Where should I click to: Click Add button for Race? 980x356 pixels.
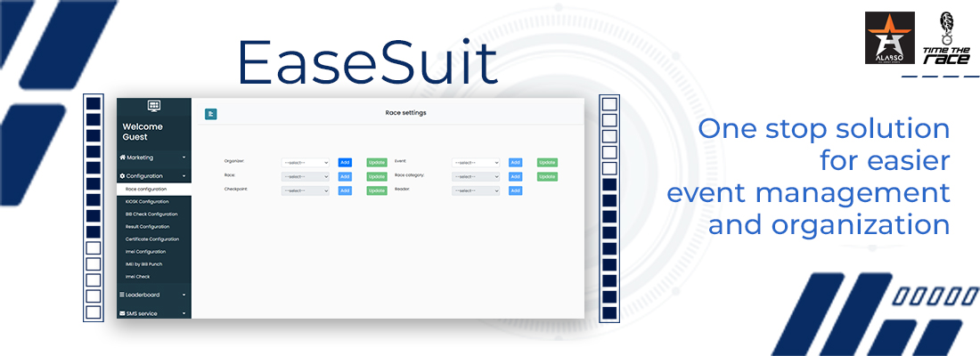pos(345,177)
